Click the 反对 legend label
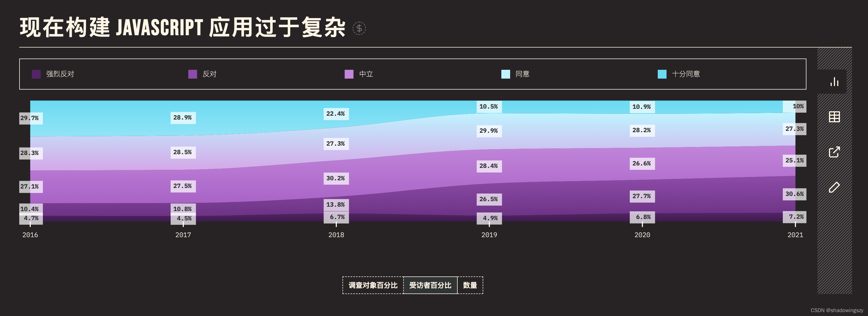868x316 pixels. click(x=209, y=74)
